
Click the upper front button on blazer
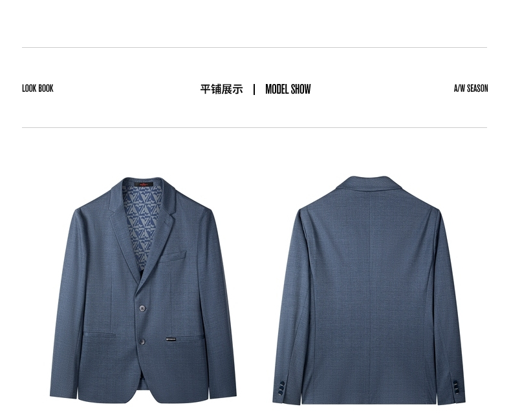coord(143,308)
